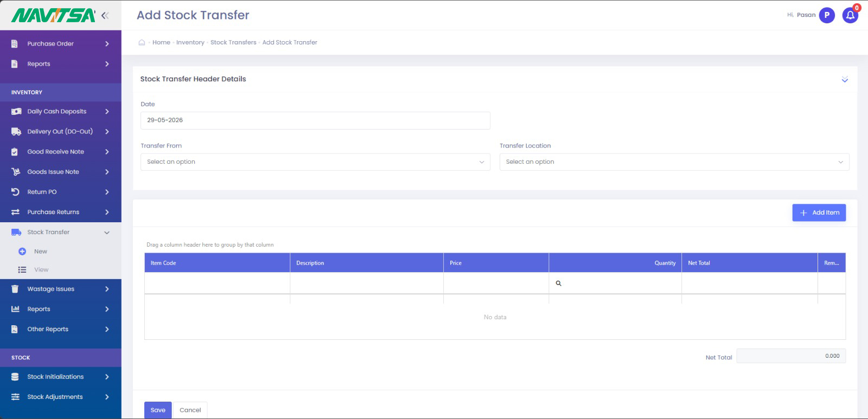The height and width of the screenshot is (419, 868).
Task: Go to the Inventory breadcrumb link
Action: coord(190,42)
